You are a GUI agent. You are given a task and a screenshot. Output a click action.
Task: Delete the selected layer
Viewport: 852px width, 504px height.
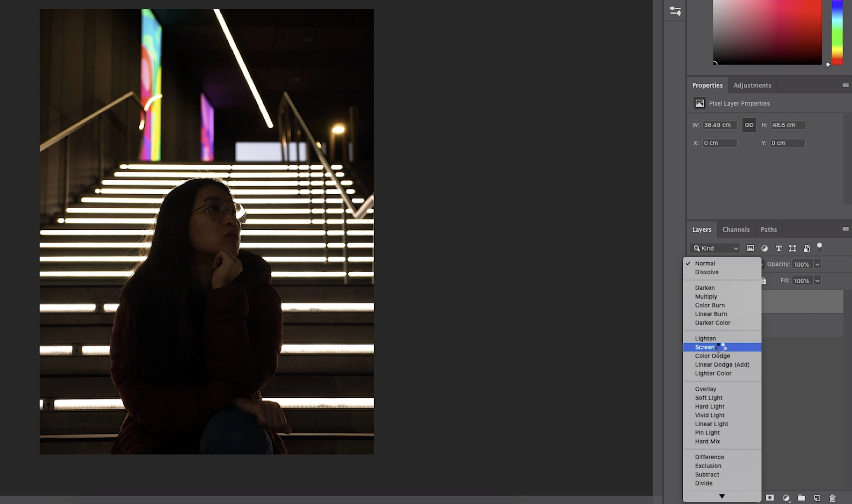coord(832,499)
